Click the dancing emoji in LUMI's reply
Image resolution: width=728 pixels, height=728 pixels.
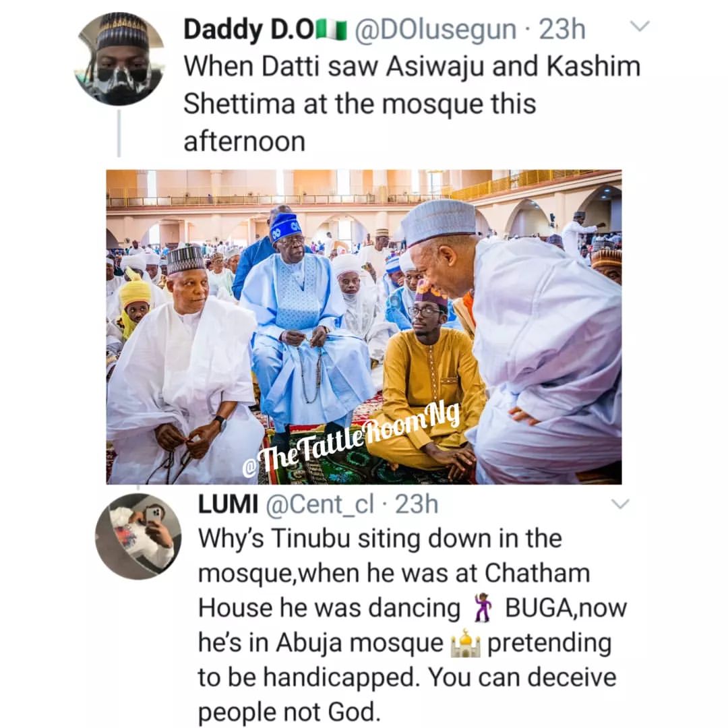483,607
